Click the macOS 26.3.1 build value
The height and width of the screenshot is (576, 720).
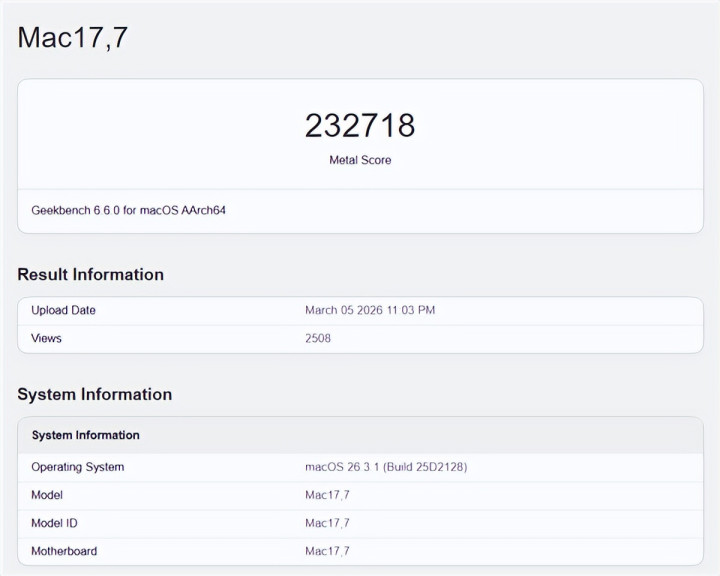pos(386,467)
